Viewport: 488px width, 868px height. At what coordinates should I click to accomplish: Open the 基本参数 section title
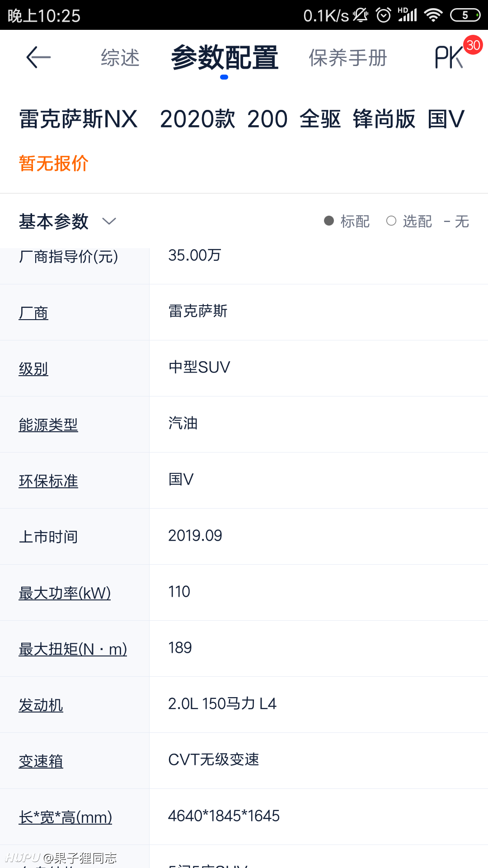[x=53, y=222]
